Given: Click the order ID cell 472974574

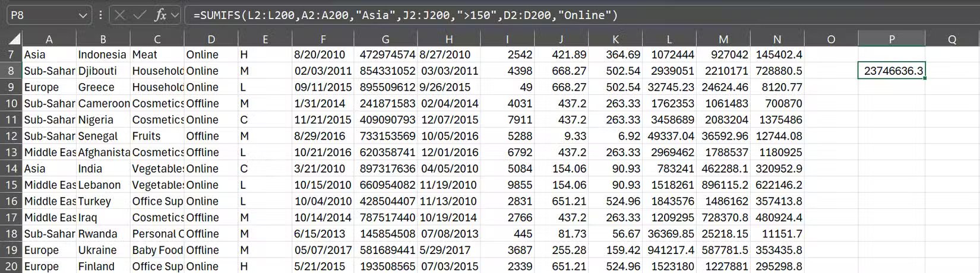Looking at the screenshot, I should click(x=385, y=55).
